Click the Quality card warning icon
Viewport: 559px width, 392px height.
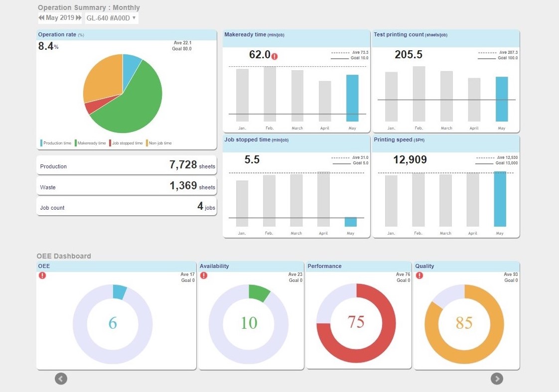pyautogui.click(x=419, y=275)
